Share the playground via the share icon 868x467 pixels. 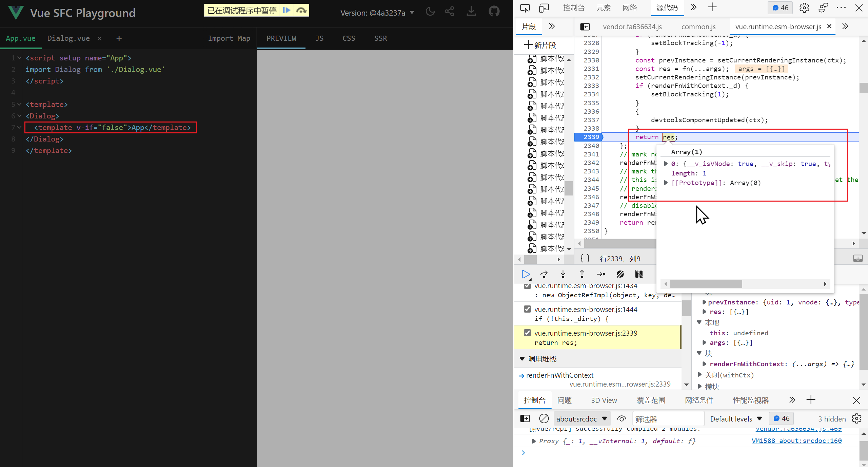(449, 11)
